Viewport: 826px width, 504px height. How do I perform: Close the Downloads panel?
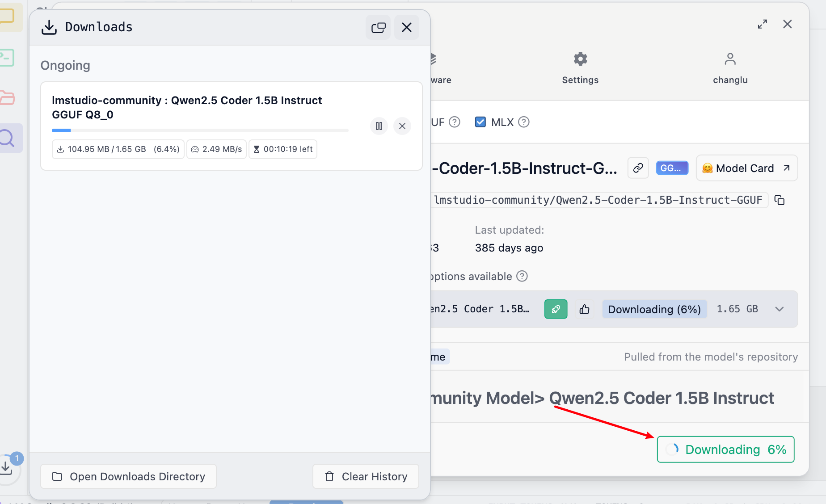pos(407,27)
